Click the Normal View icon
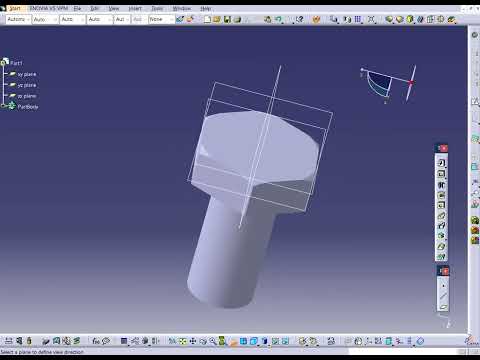This screenshot has width=480, height=360. (233, 341)
